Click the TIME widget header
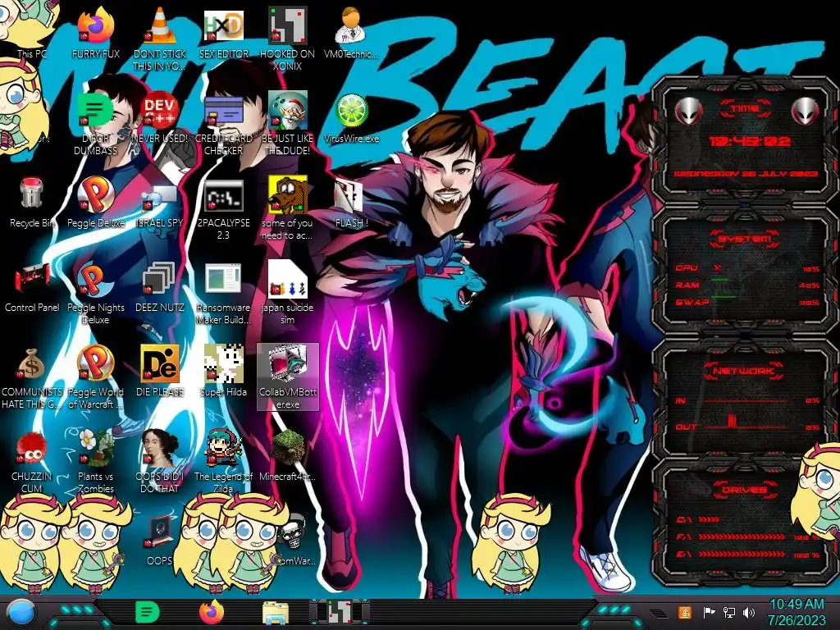 (745, 109)
